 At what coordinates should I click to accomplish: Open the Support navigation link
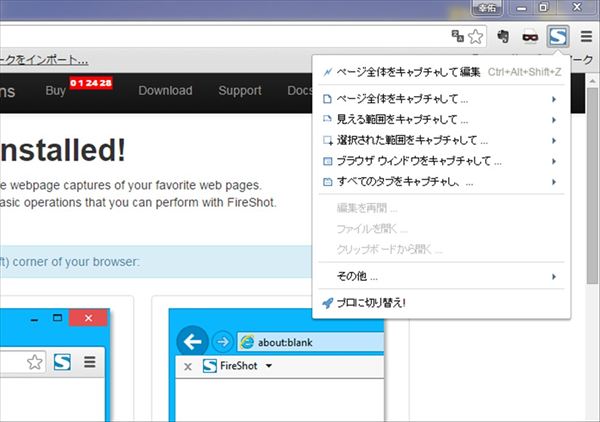point(240,91)
